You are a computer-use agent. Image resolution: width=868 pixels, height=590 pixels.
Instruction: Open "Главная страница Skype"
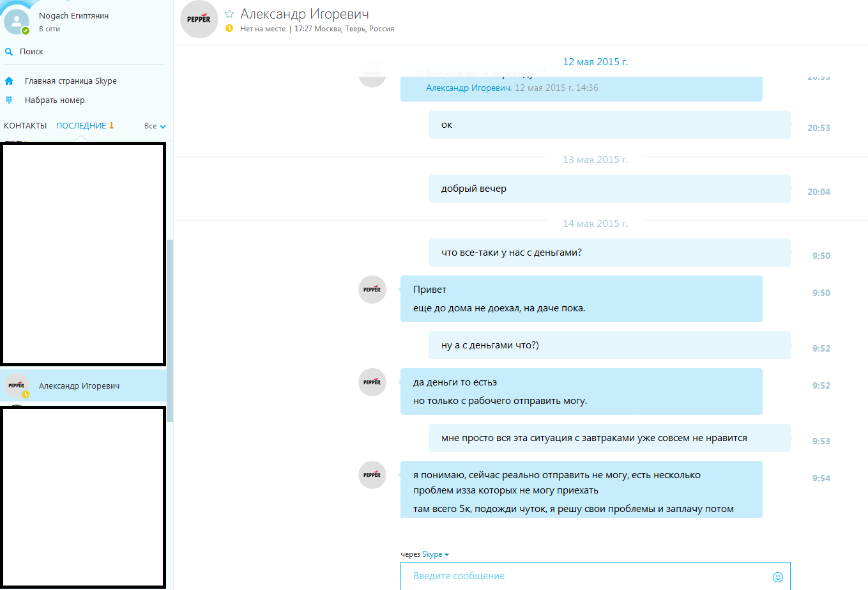71,81
